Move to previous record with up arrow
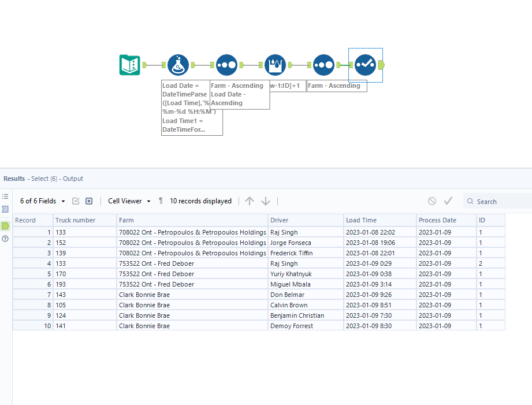The height and width of the screenshot is (405, 532). coord(250,201)
